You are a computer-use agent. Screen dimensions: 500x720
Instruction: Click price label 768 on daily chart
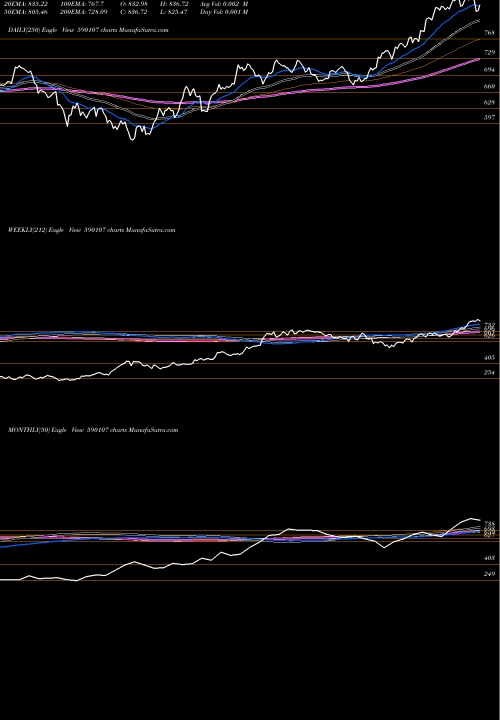(489, 33)
